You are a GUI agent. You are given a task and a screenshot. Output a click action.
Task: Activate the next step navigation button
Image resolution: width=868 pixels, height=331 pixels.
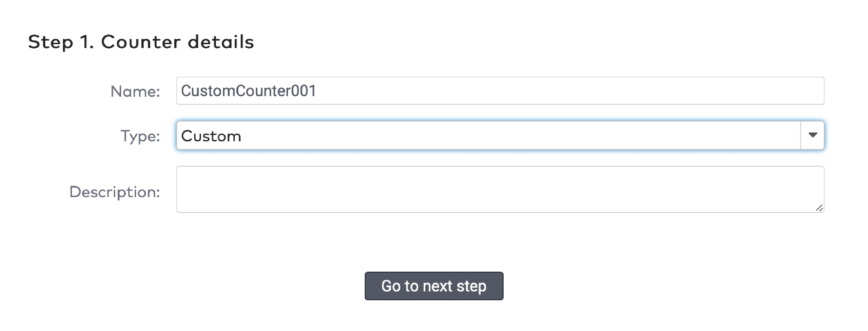433,286
